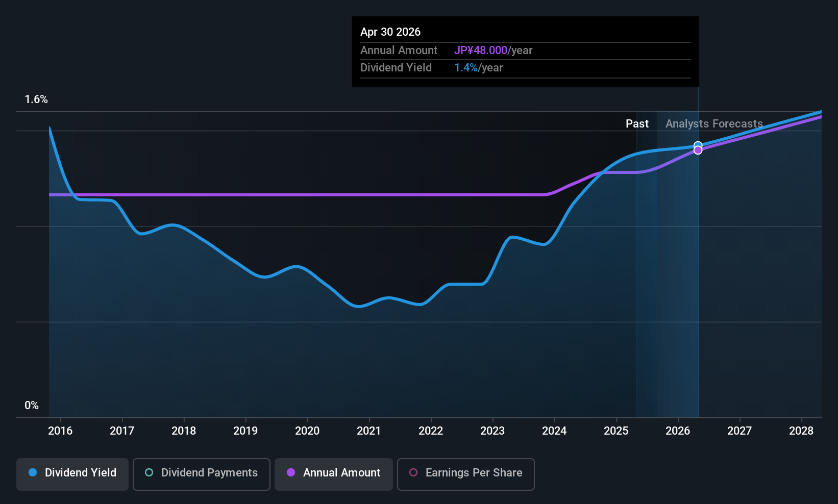Click the 2024 x-axis year label
Screen dimensions: 838x504
(x=554, y=431)
